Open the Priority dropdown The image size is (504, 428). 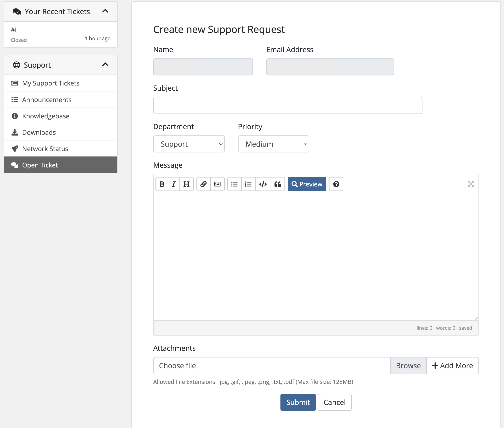(273, 144)
